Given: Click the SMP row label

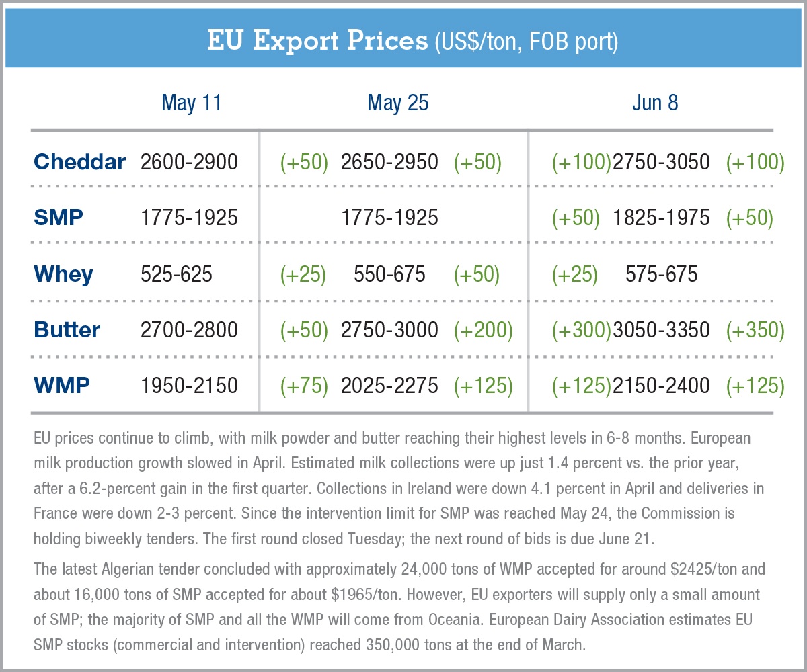Looking at the screenshot, I should (59, 217).
